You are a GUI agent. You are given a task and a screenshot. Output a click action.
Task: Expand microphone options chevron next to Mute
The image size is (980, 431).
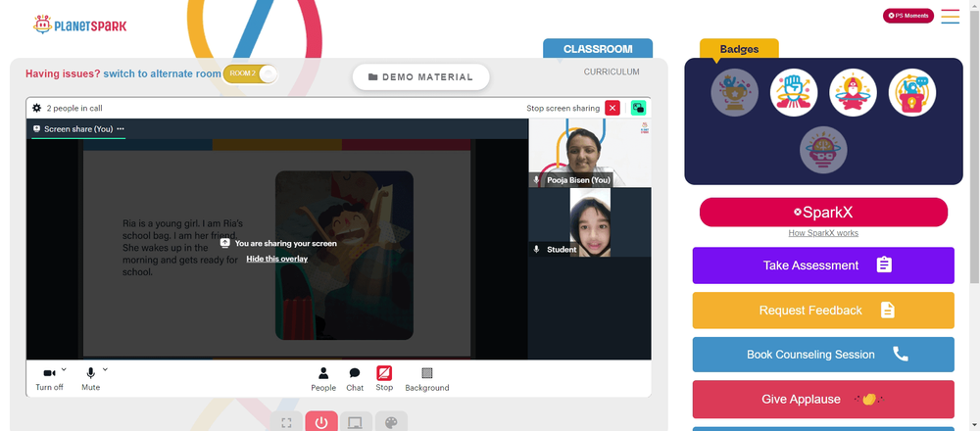pos(105,369)
